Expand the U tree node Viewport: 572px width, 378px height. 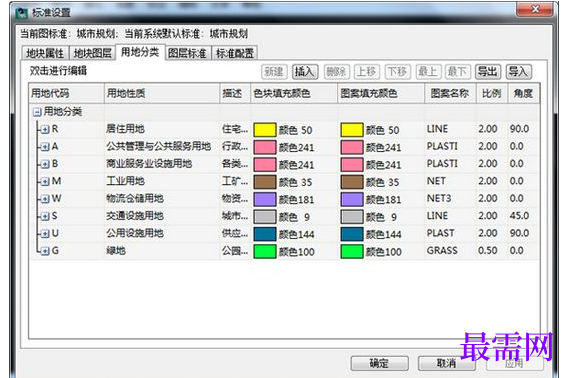(x=45, y=234)
